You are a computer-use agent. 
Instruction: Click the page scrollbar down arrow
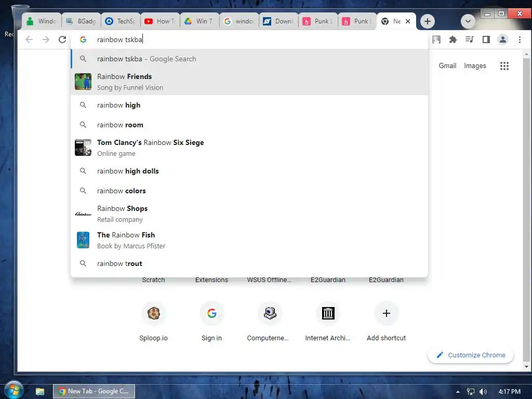(526, 366)
